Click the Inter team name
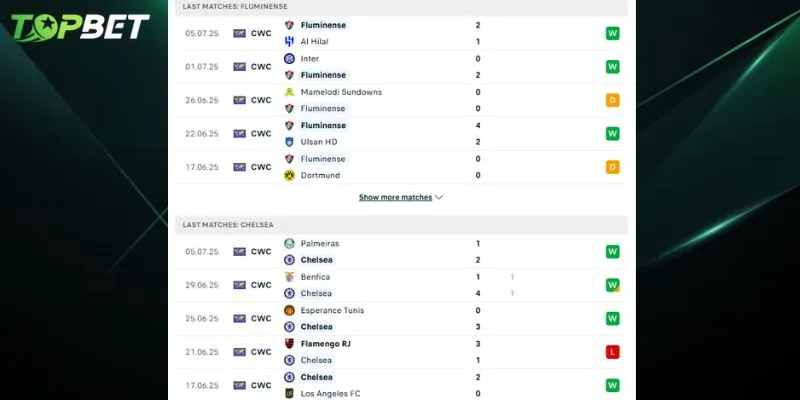 click(310, 58)
